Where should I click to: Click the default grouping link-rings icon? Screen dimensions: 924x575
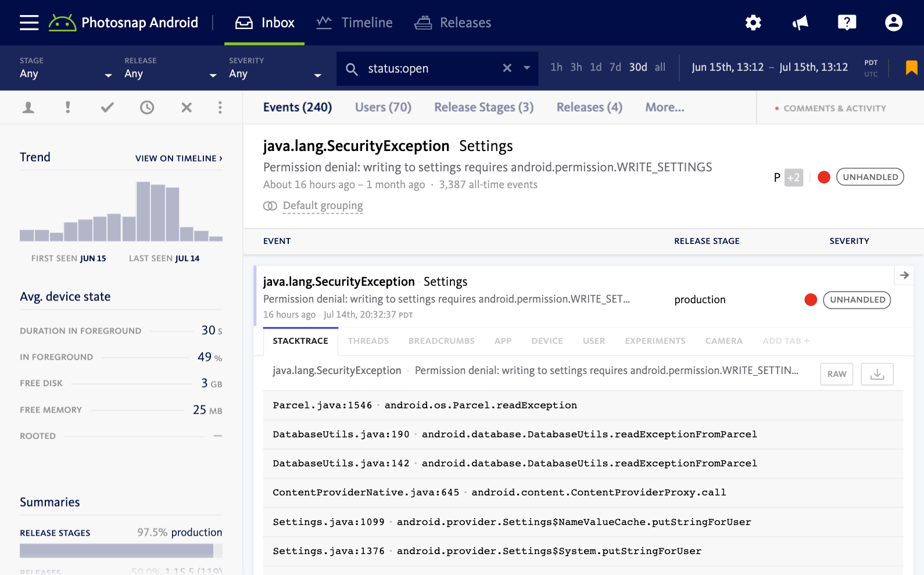(x=270, y=206)
